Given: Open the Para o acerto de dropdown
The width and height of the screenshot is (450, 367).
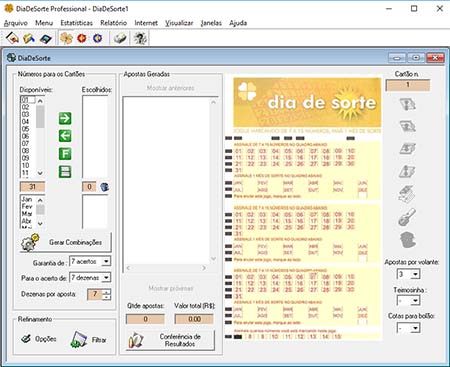Looking at the screenshot, I should (x=106, y=277).
